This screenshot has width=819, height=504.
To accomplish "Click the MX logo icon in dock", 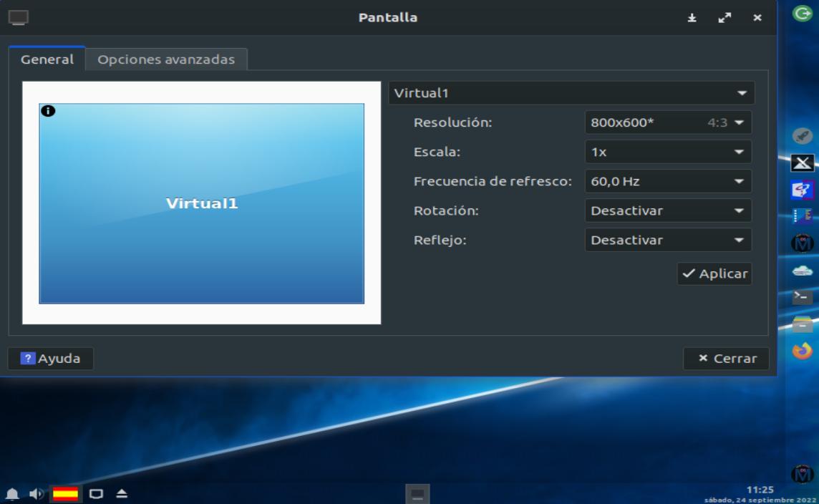I will click(x=803, y=243).
